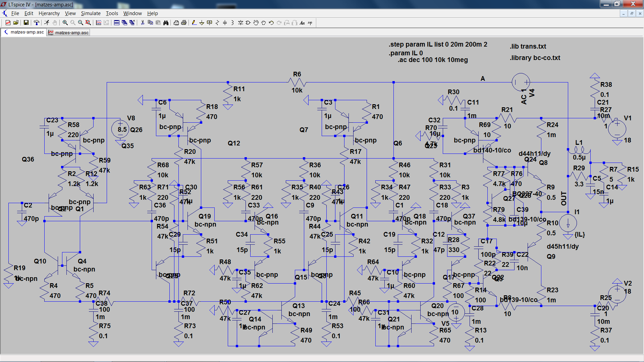Open the Control Panel hammer icon
The height and width of the screenshot is (362, 644).
tap(37, 23)
